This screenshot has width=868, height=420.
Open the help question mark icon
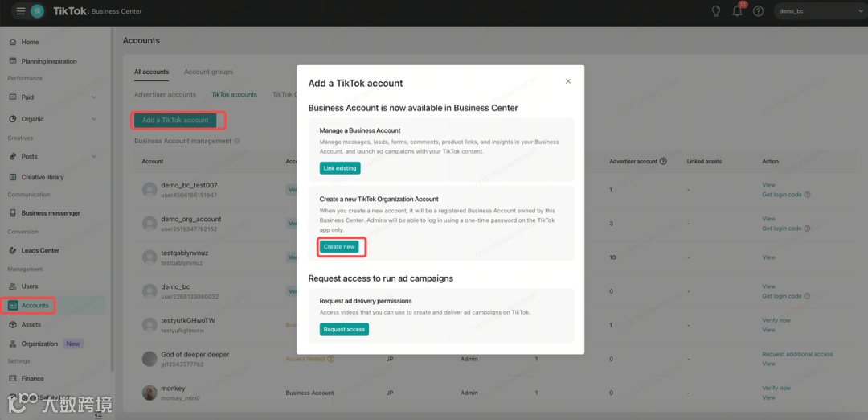(x=759, y=11)
